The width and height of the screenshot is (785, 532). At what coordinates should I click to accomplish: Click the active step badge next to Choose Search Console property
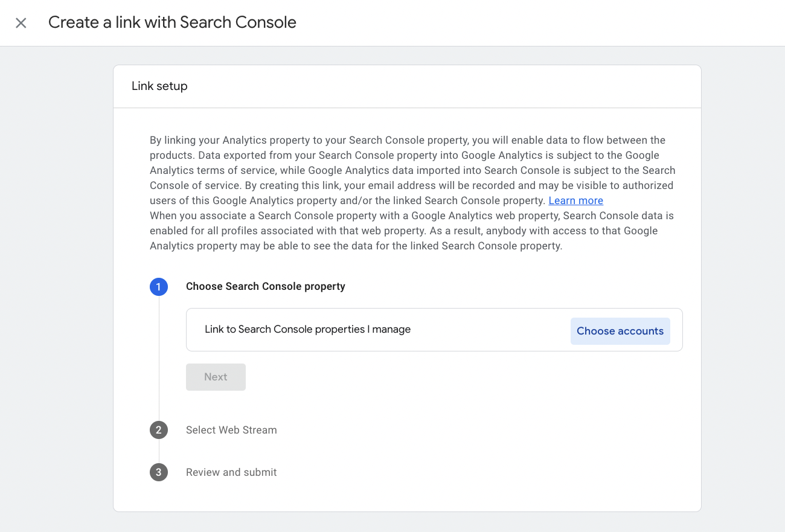(159, 287)
